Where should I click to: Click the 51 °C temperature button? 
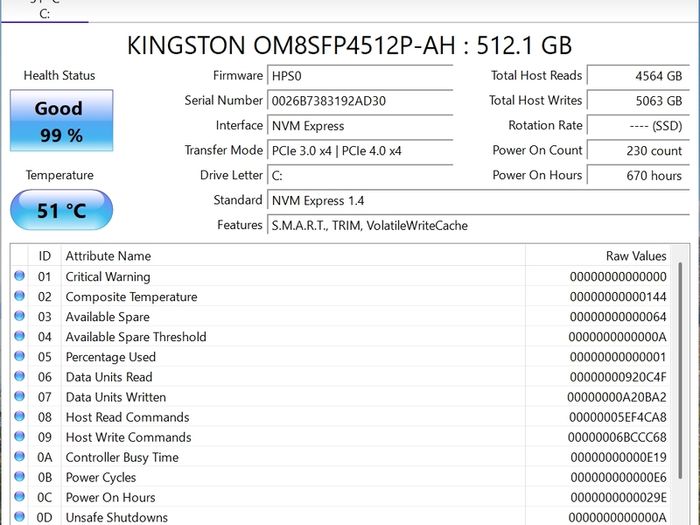(x=62, y=210)
